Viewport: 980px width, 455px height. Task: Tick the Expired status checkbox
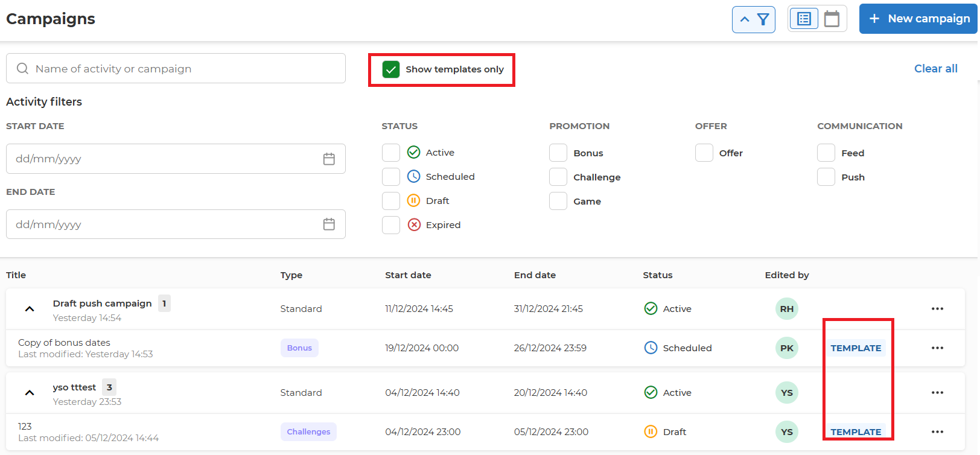pos(391,225)
